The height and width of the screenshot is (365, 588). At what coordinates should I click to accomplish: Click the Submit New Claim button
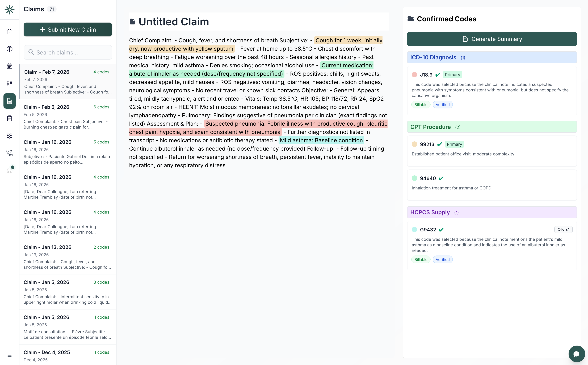coord(68,29)
